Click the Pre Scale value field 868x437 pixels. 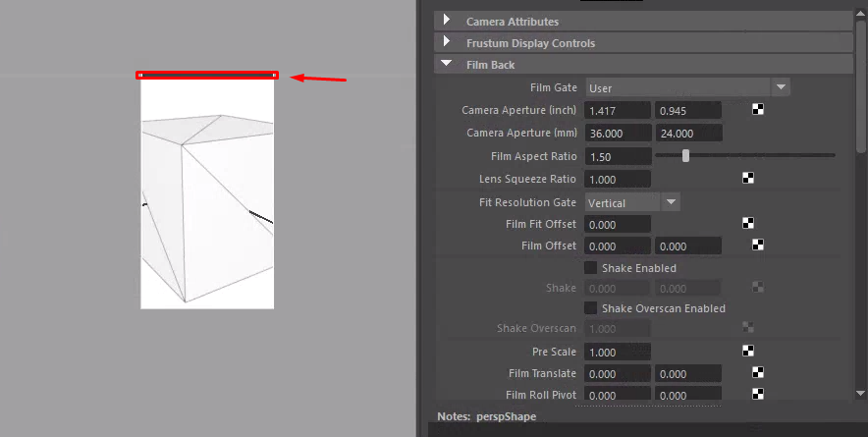618,353
